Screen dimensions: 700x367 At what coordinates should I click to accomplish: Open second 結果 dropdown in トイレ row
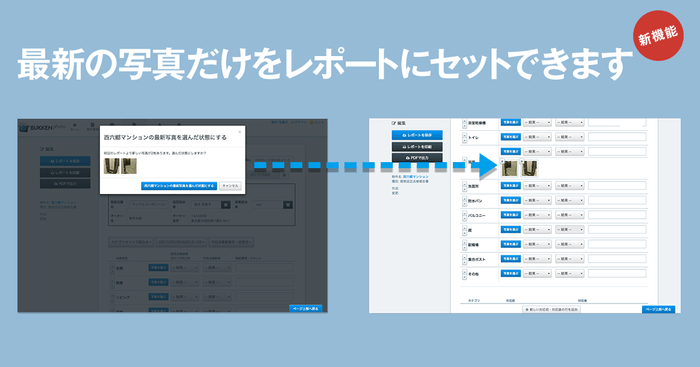pyautogui.click(x=570, y=137)
